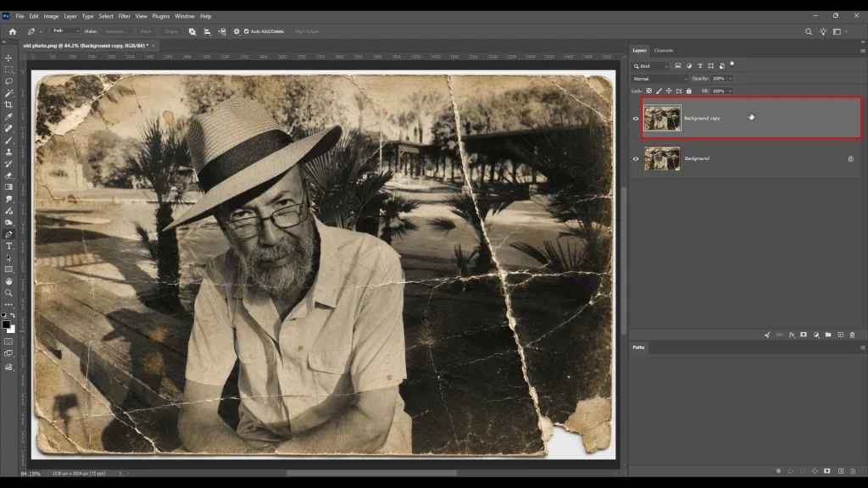Select the History Brush tool
Viewport: 868px width, 488px height.
coord(8,164)
